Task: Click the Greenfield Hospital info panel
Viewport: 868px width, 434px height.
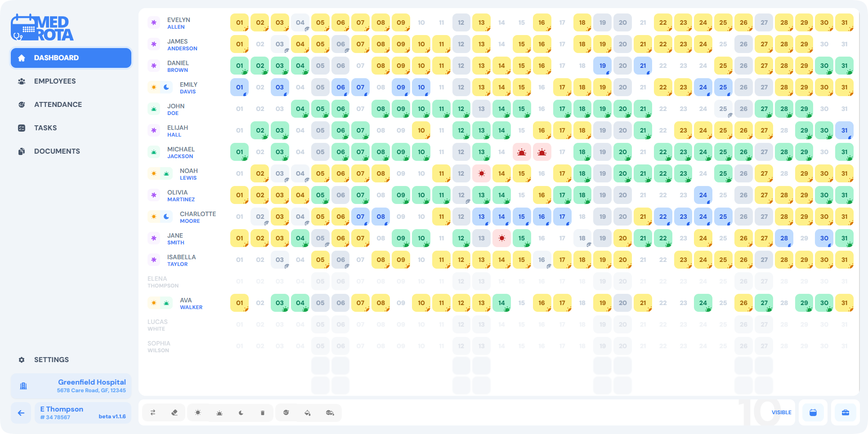Action: tap(71, 385)
